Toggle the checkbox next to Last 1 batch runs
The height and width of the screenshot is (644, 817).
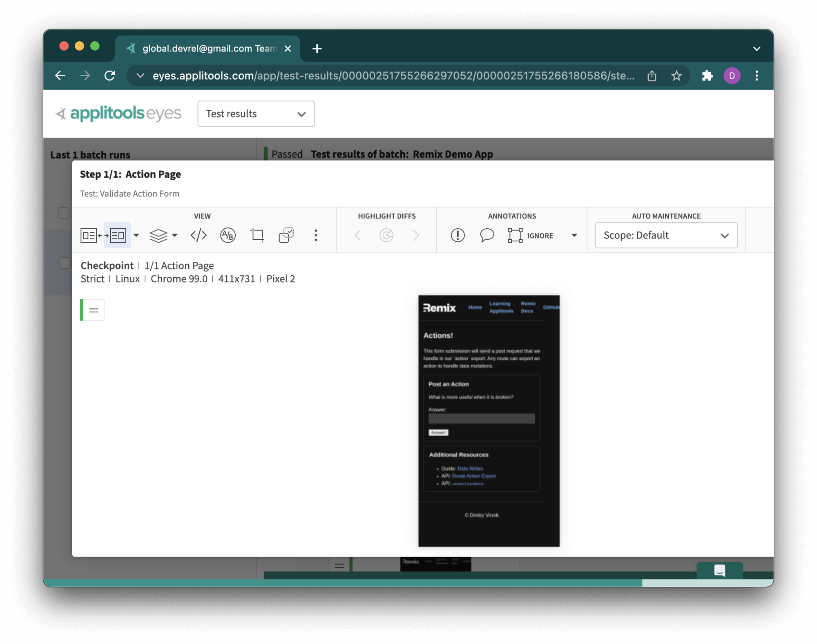click(x=64, y=213)
